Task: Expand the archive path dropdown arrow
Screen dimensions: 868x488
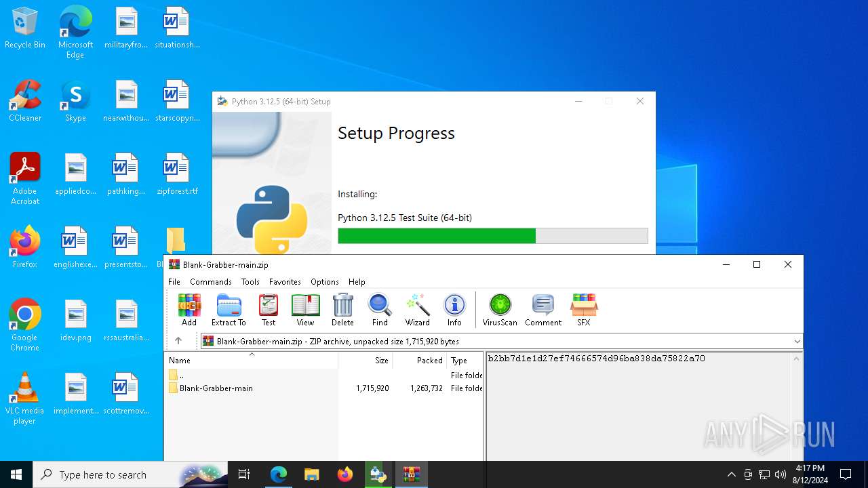Action: click(797, 341)
